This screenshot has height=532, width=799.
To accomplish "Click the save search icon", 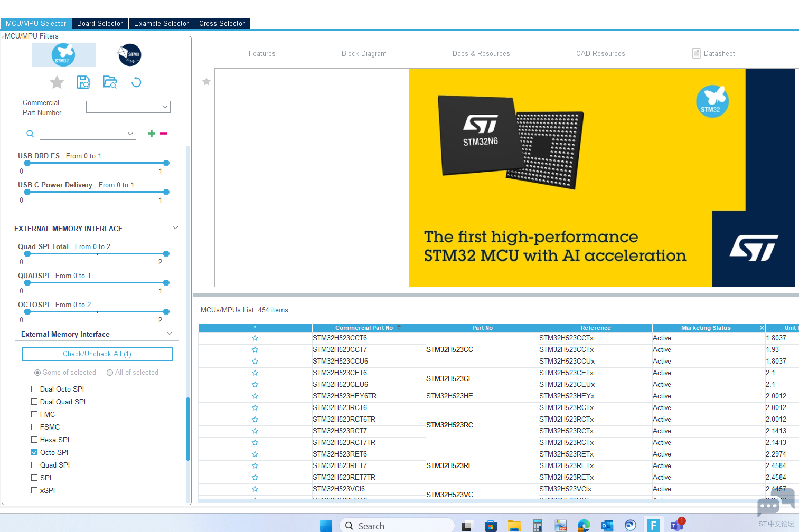I will (83, 82).
